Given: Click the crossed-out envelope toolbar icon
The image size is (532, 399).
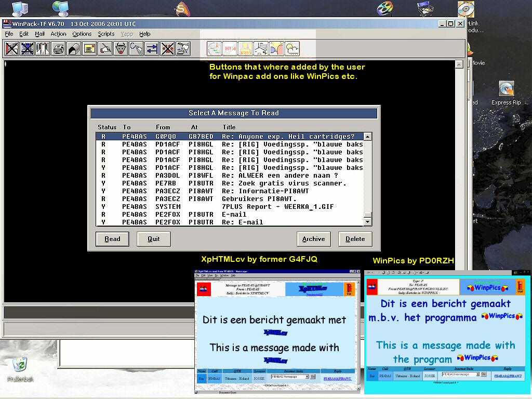Looking at the screenshot, I should click(x=11, y=49).
